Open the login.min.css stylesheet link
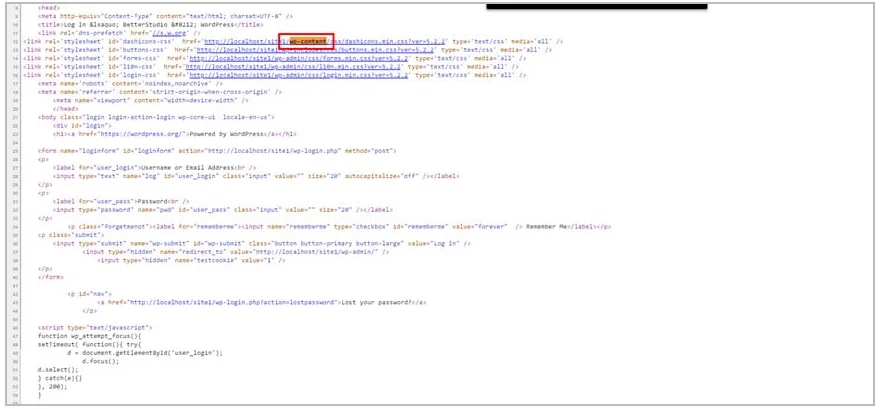 (x=299, y=75)
